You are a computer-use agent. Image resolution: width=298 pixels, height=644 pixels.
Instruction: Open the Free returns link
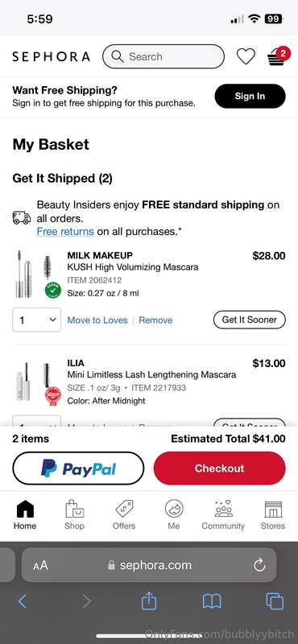click(65, 231)
